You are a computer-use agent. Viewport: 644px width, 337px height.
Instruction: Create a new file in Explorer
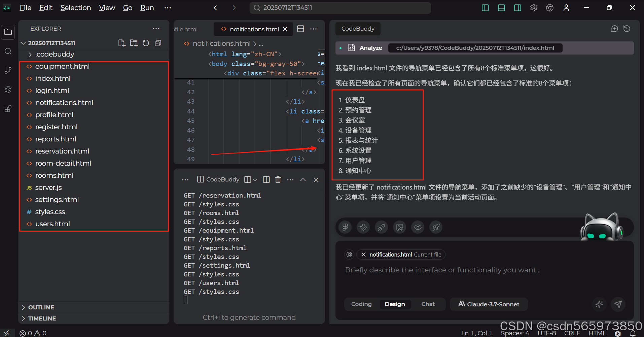click(x=122, y=43)
